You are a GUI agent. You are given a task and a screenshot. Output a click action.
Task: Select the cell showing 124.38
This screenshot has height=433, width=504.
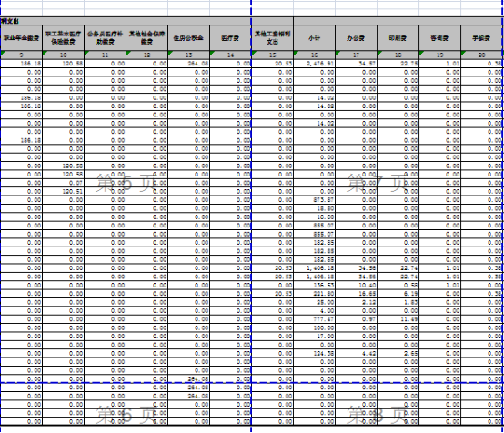(x=315, y=353)
